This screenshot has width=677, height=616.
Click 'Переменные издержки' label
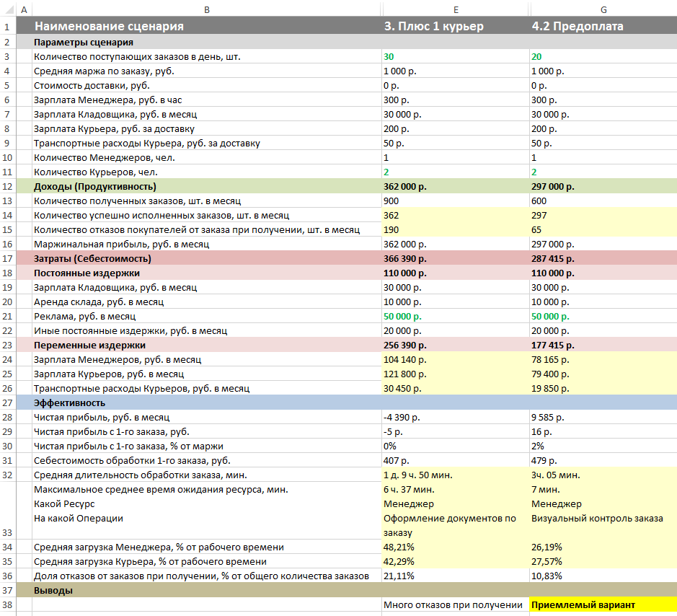(x=90, y=346)
